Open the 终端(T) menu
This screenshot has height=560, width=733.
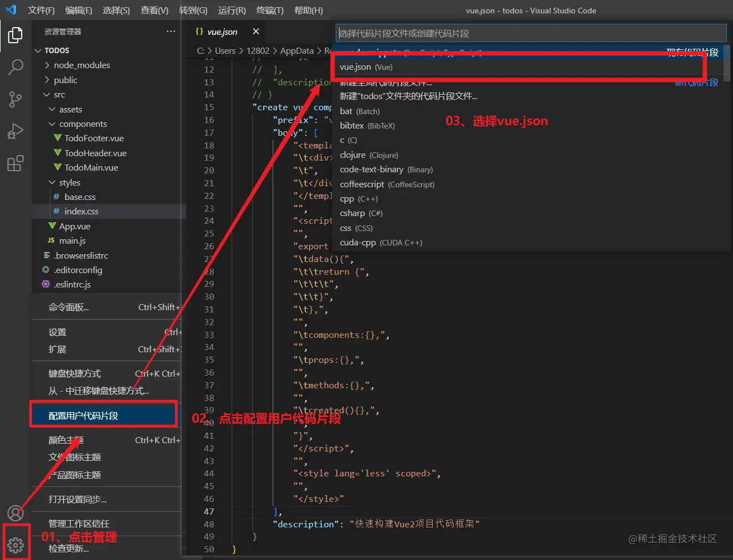click(270, 11)
